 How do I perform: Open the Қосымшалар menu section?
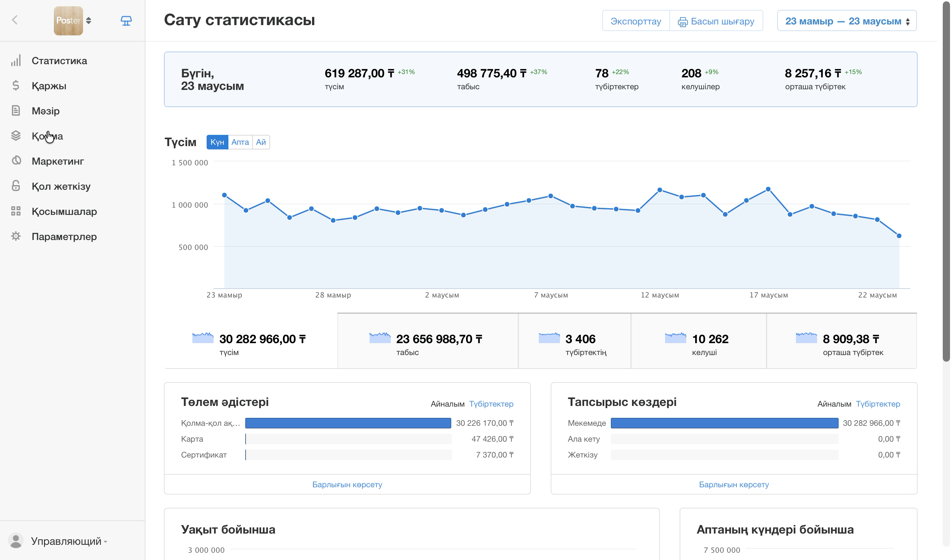pos(64,212)
